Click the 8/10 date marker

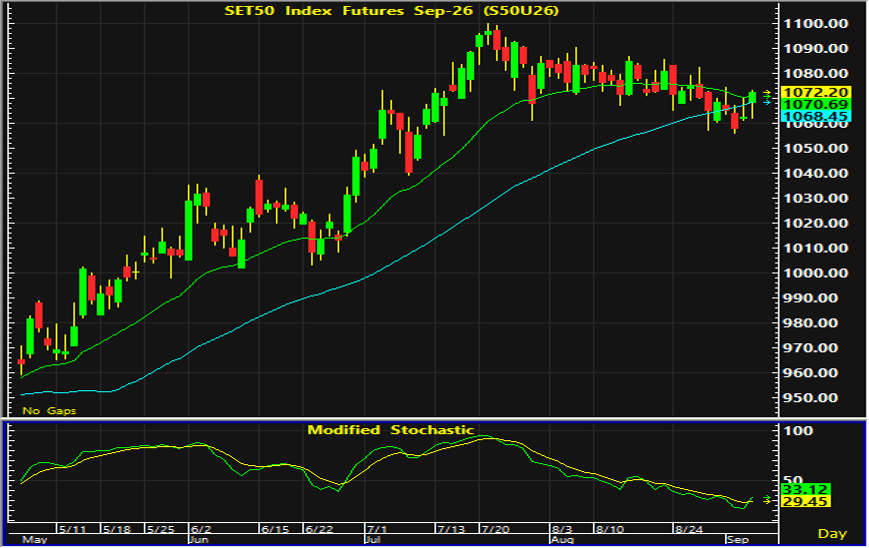point(610,529)
